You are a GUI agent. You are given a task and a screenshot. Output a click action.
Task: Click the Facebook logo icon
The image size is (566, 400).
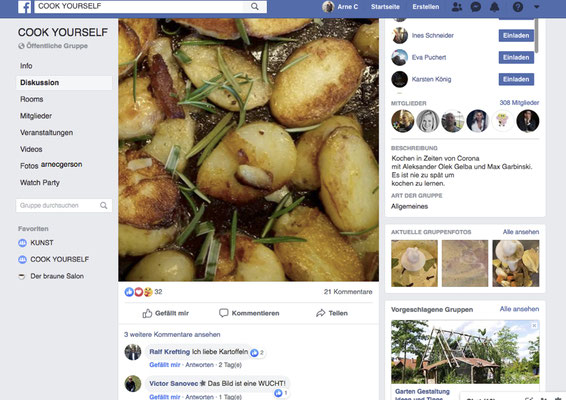25,7
